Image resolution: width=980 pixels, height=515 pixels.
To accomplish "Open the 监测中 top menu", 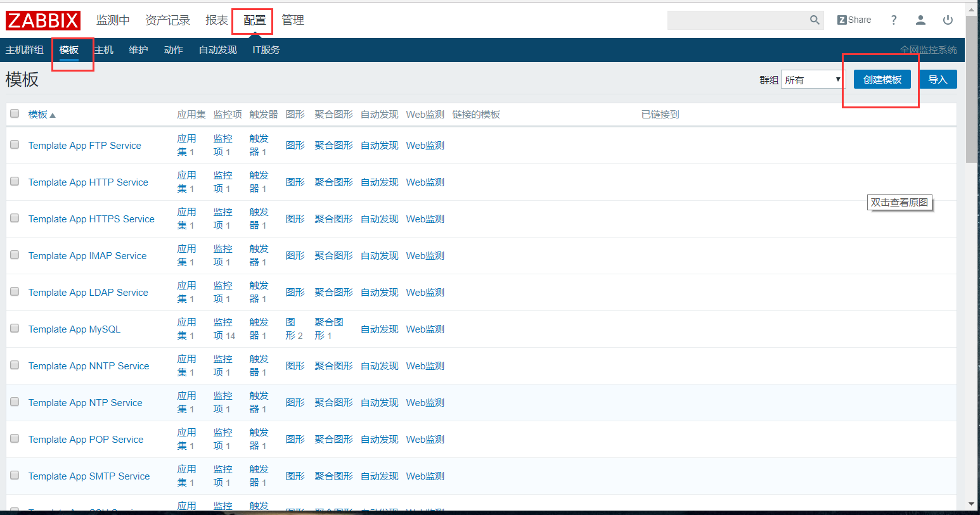I will point(113,20).
